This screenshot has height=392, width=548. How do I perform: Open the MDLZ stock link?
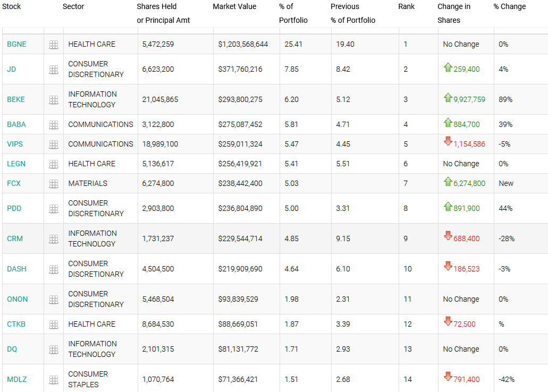coord(17,379)
